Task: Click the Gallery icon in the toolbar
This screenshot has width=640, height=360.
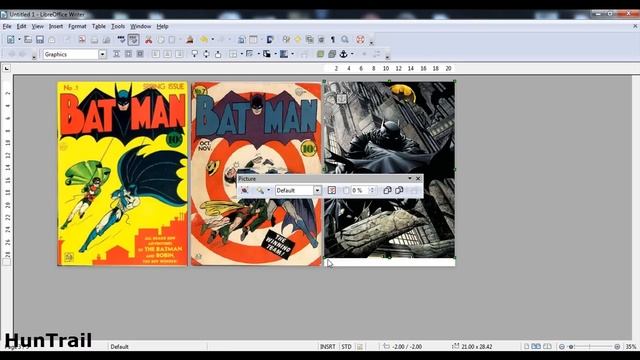Action: [310, 40]
